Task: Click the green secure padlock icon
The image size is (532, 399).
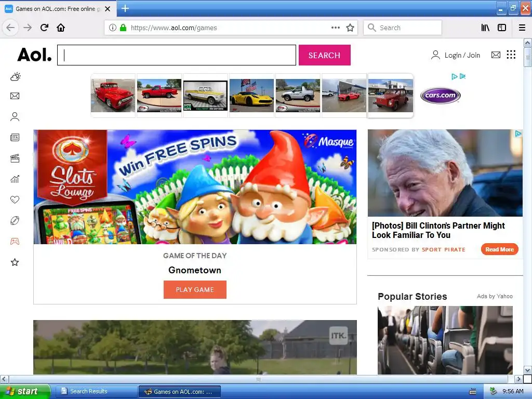Action: tap(123, 28)
